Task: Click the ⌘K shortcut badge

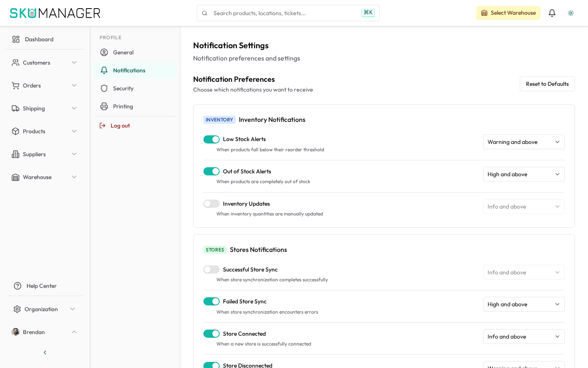Action: tap(368, 13)
